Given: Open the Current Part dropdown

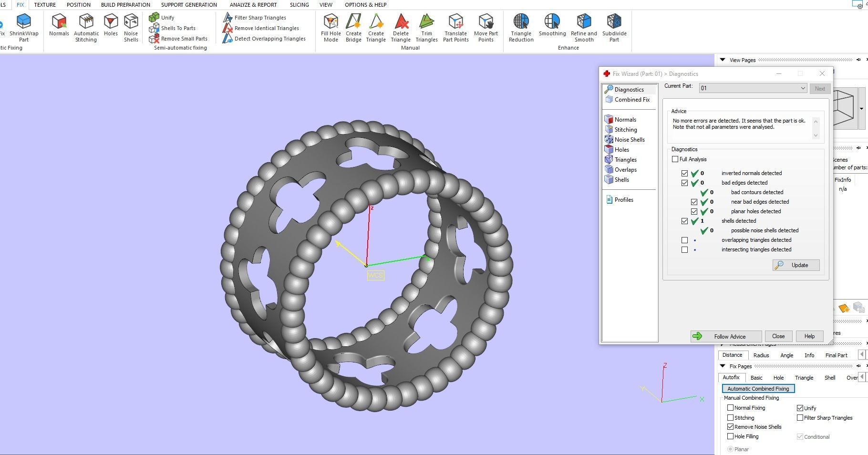Looking at the screenshot, I should pos(753,88).
